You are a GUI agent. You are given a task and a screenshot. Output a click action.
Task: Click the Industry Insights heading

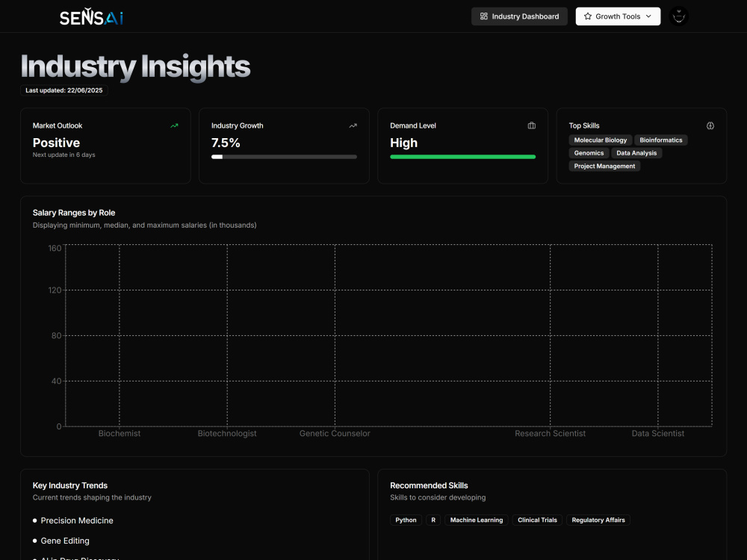coord(135,66)
